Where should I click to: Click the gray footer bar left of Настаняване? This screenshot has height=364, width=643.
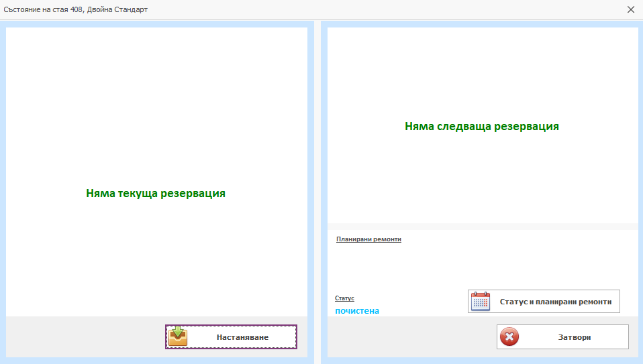81,337
